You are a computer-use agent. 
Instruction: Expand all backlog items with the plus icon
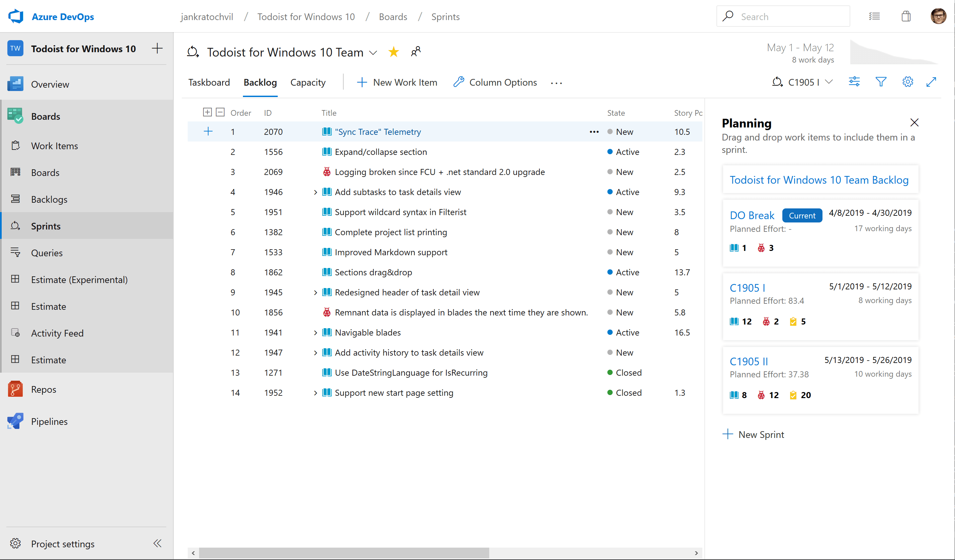pyautogui.click(x=208, y=112)
